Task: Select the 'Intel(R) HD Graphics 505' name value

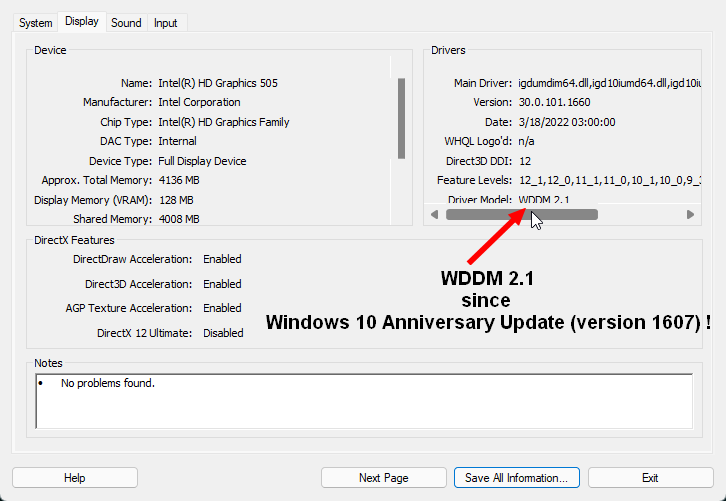Action: pos(218,83)
